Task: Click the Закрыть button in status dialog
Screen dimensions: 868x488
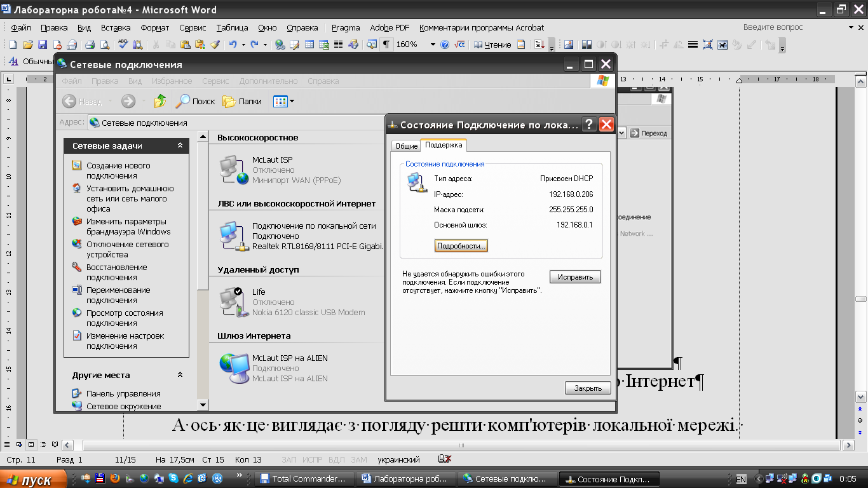Action: (588, 388)
